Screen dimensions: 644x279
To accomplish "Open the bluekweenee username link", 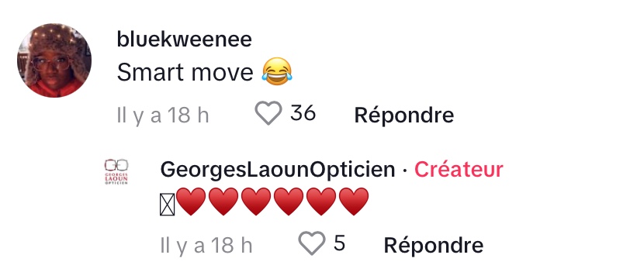I will (185, 40).
